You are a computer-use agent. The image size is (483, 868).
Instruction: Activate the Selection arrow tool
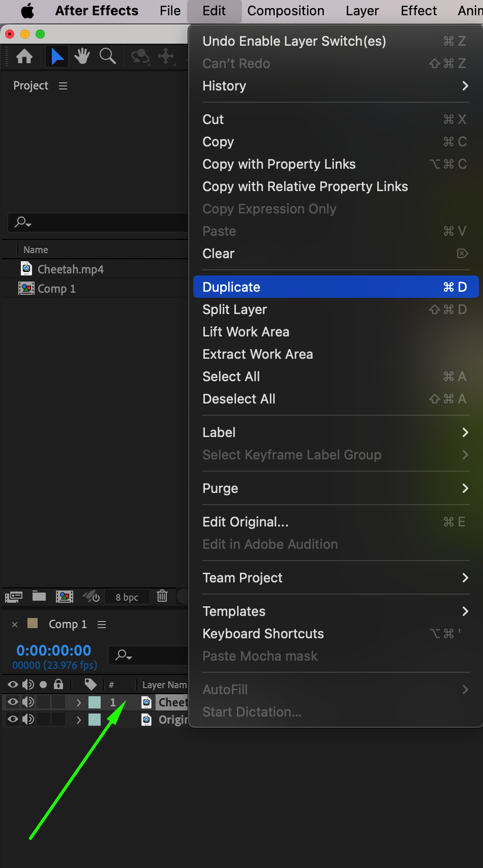(x=57, y=56)
